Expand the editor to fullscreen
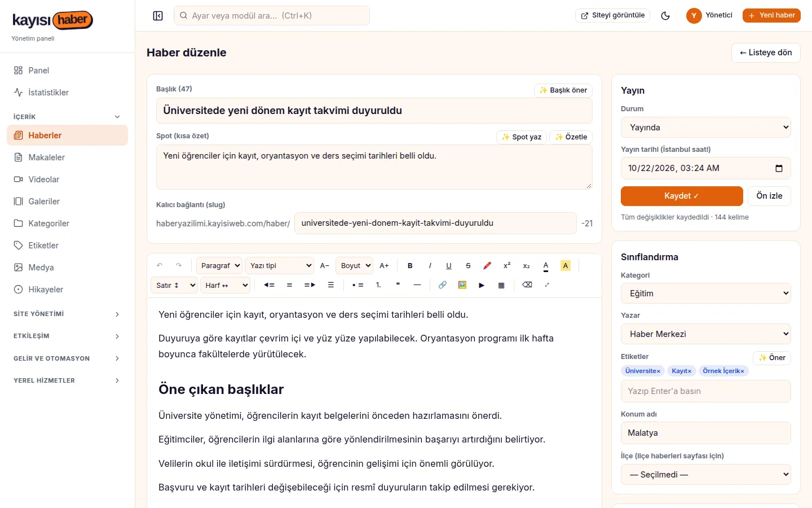Image resolution: width=812 pixels, height=508 pixels. coord(547,285)
